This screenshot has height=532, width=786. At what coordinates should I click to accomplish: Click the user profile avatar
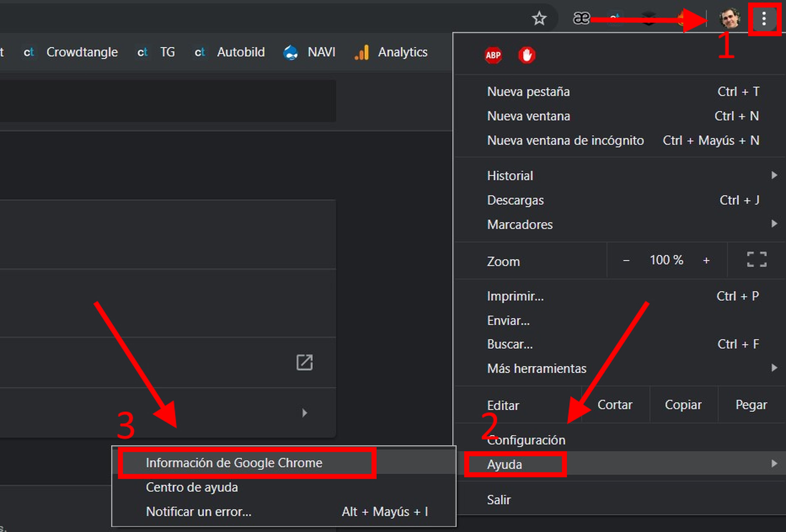point(730,19)
